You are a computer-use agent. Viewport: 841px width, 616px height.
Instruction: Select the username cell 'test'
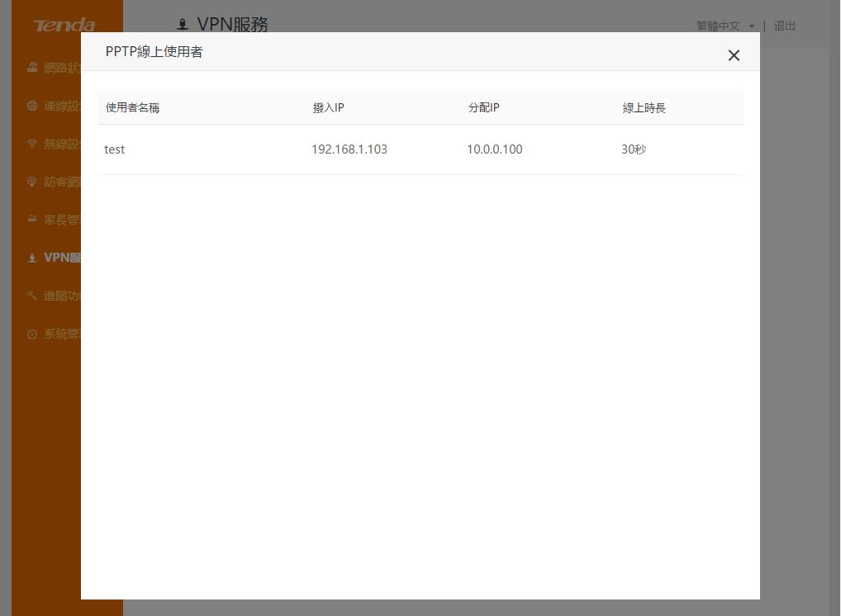click(114, 149)
